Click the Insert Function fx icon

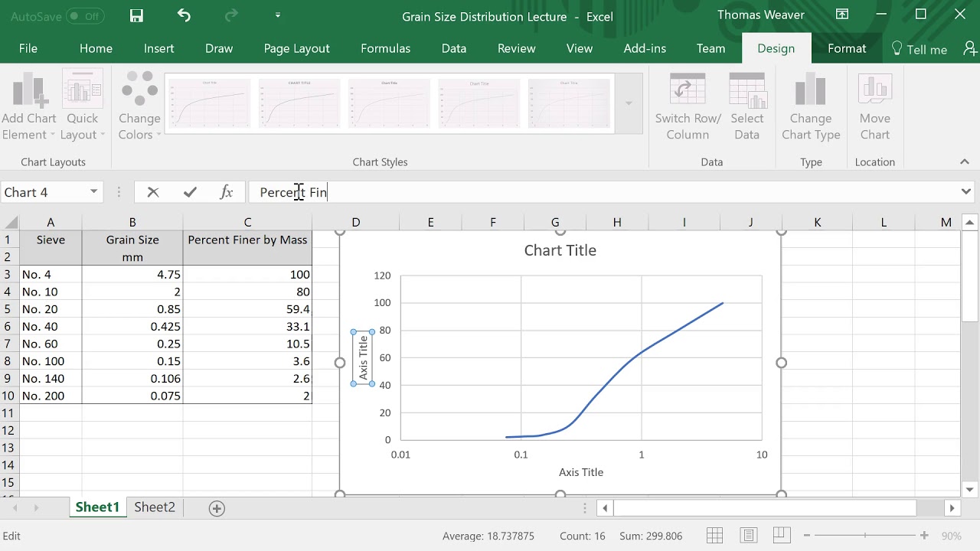tap(226, 192)
